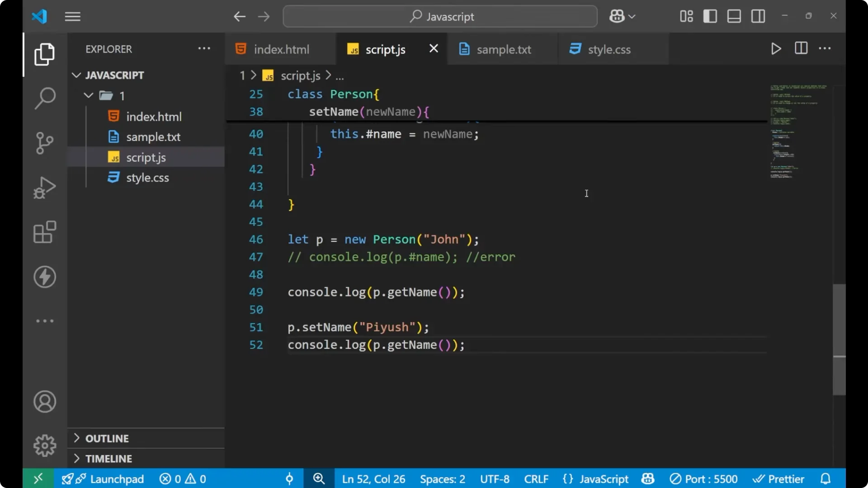Change line ending via CRLF indicator
This screenshot has width=868, height=488.
point(536,479)
